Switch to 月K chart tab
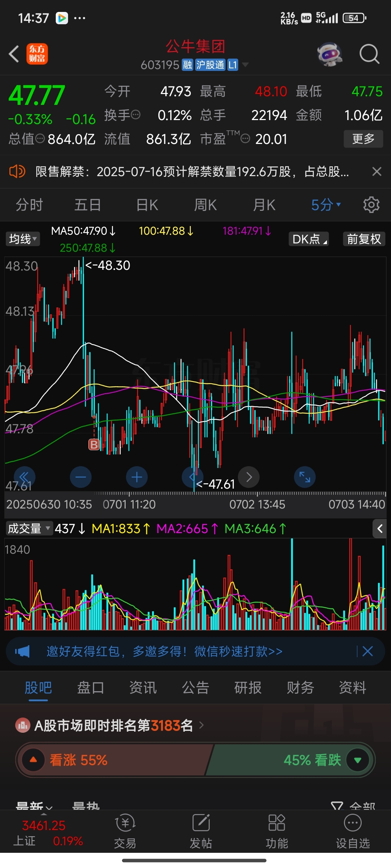 click(264, 205)
